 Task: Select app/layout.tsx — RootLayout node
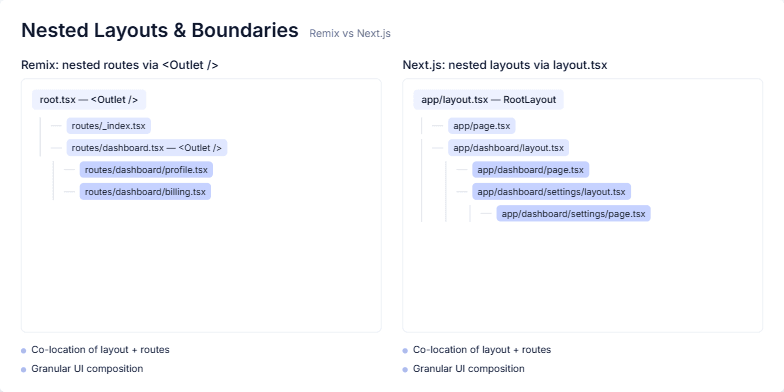click(x=488, y=100)
